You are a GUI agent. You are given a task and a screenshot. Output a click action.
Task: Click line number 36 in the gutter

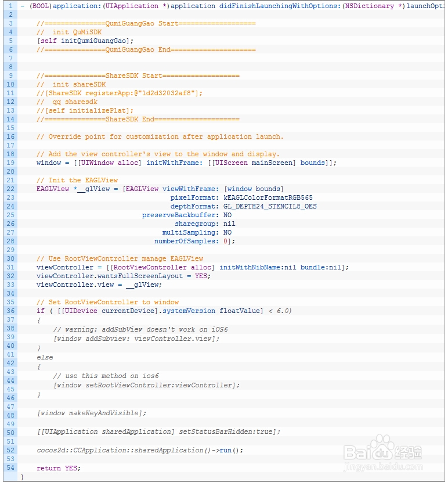[10, 311]
